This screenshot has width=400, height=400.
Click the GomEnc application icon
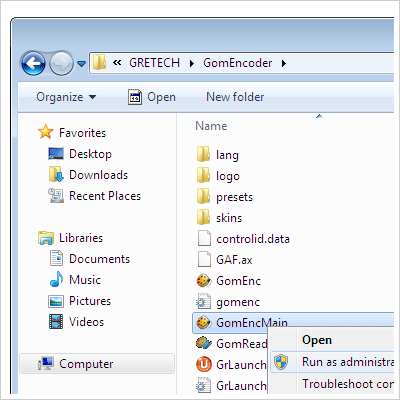pyautogui.click(x=203, y=281)
